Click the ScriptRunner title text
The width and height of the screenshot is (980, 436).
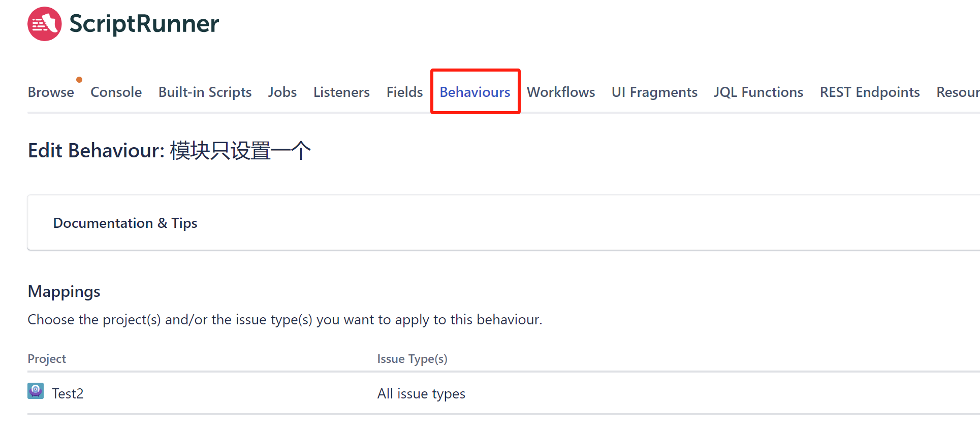click(x=144, y=24)
